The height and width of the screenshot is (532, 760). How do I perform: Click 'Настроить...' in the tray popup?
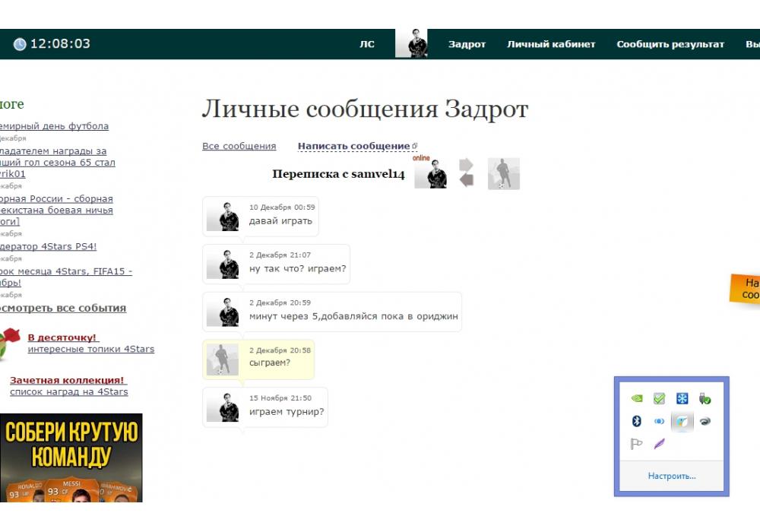[x=671, y=476]
